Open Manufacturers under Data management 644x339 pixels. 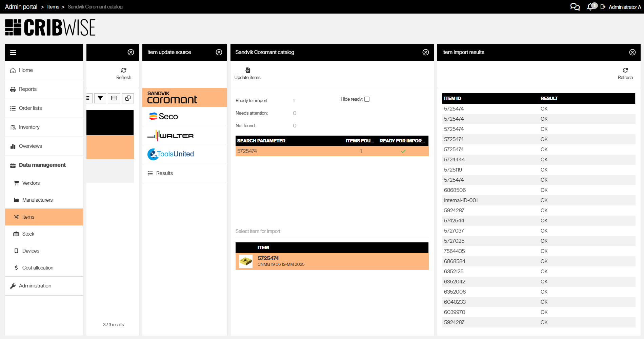[x=44, y=200]
